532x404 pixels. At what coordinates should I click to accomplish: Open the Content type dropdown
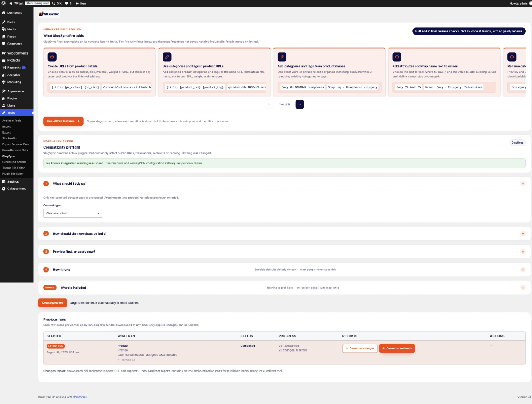click(x=73, y=213)
